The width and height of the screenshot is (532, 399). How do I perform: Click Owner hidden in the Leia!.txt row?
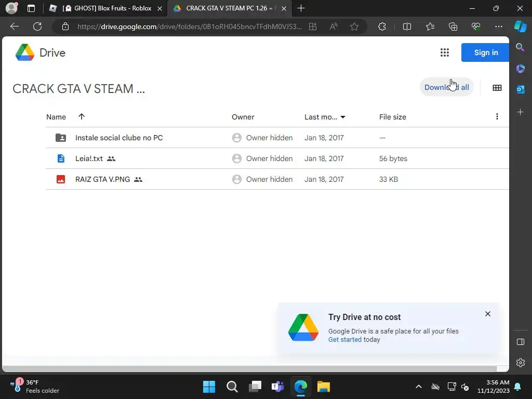tap(270, 158)
